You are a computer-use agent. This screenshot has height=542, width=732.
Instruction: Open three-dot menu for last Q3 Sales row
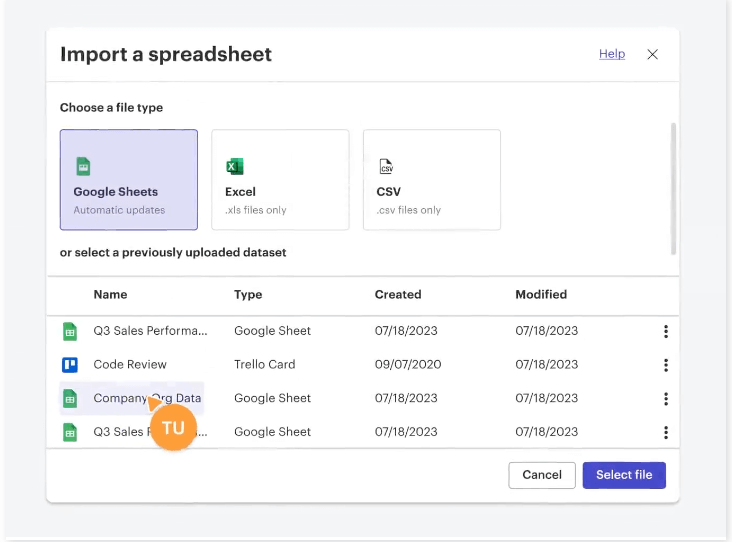coord(666,432)
